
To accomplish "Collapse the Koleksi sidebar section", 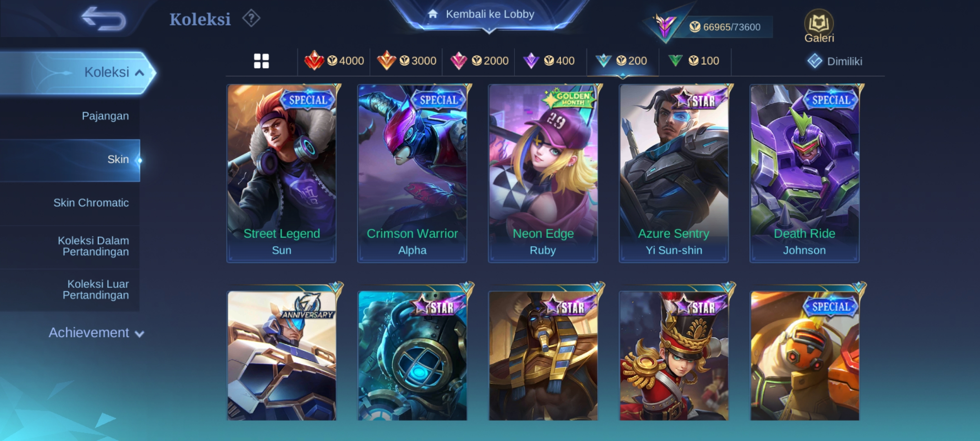I will [x=78, y=72].
